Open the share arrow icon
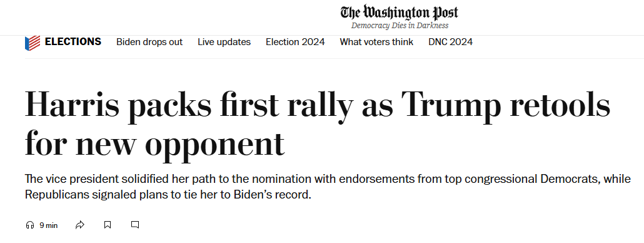644x243 pixels. point(80,225)
